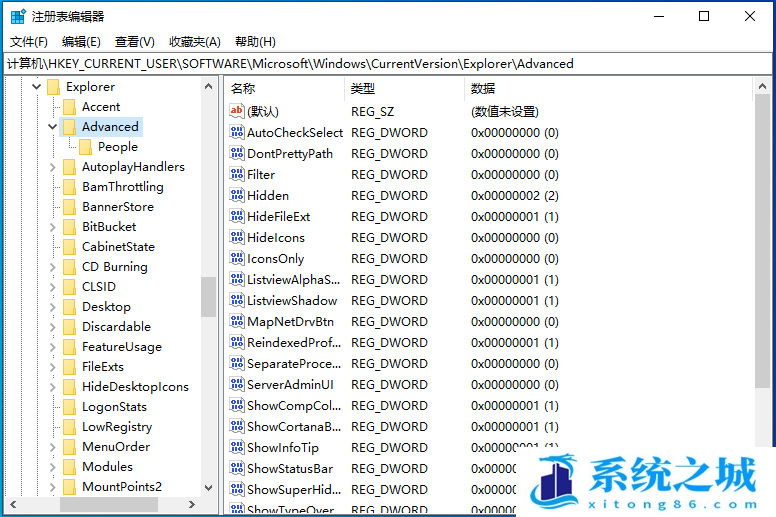Expand the BitBucket key
This screenshot has width=776, height=517.
pos(52,227)
